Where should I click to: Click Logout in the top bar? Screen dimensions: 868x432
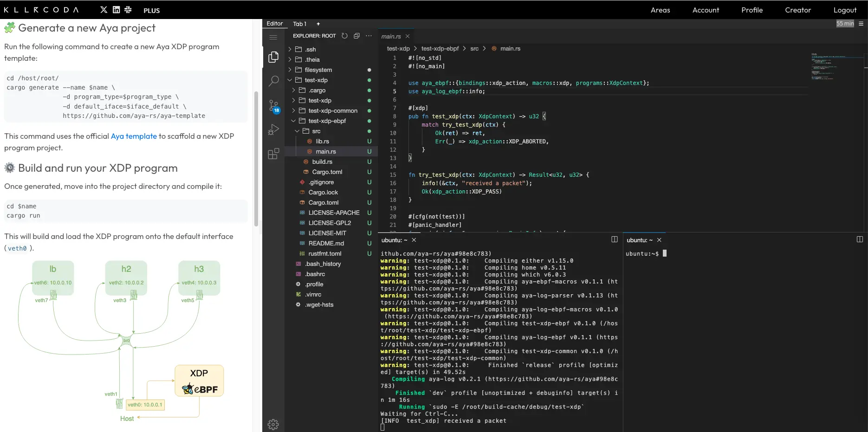pos(845,10)
